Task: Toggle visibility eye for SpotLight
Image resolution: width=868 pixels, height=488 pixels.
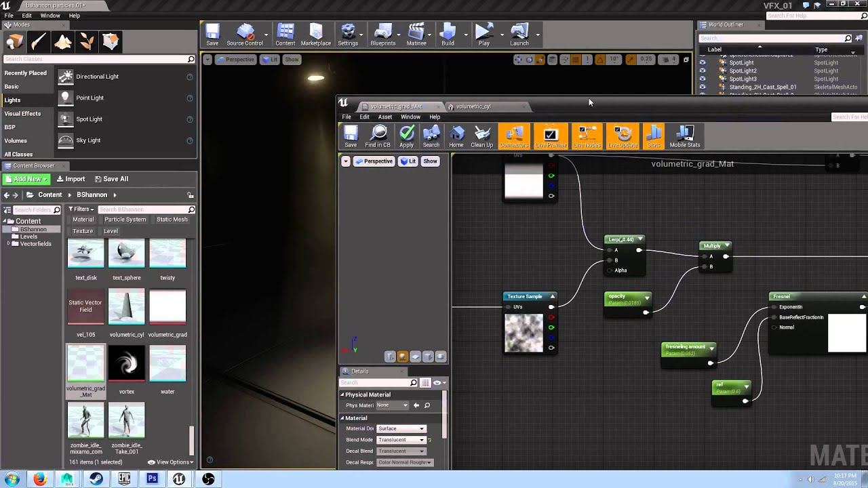Action: pyautogui.click(x=703, y=62)
